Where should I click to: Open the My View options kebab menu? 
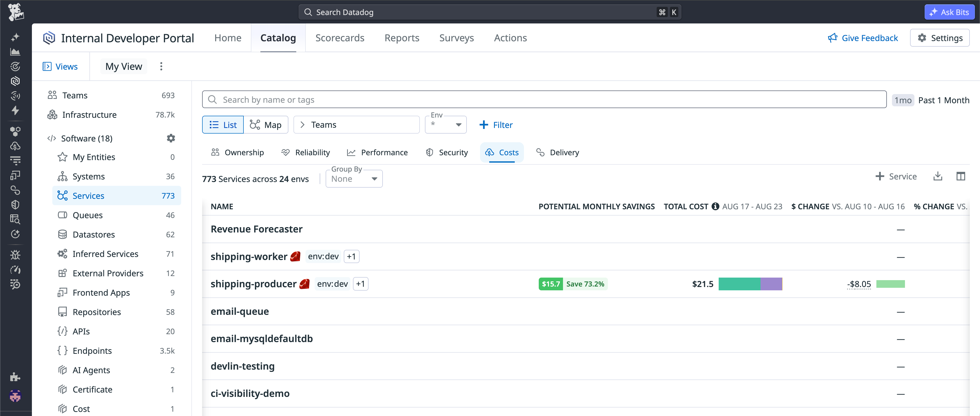(x=161, y=67)
